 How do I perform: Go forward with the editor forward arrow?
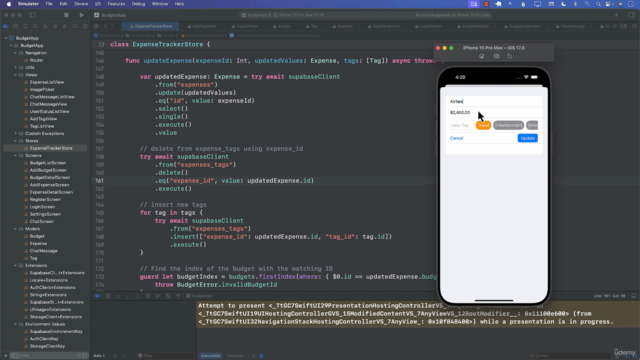(x=113, y=26)
